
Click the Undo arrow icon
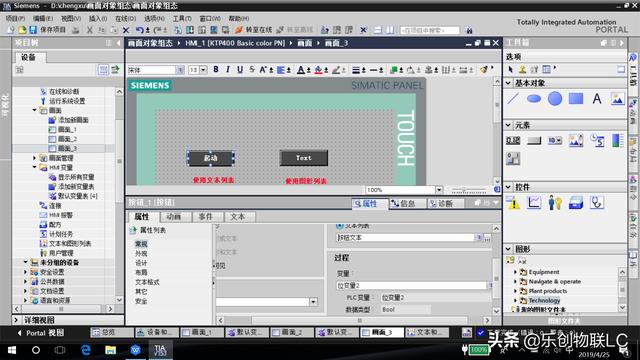point(140,30)
